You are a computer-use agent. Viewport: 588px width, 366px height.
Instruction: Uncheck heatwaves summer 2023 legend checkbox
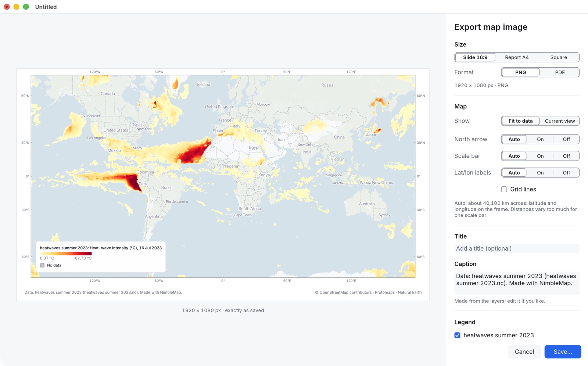tap(457, 335)
